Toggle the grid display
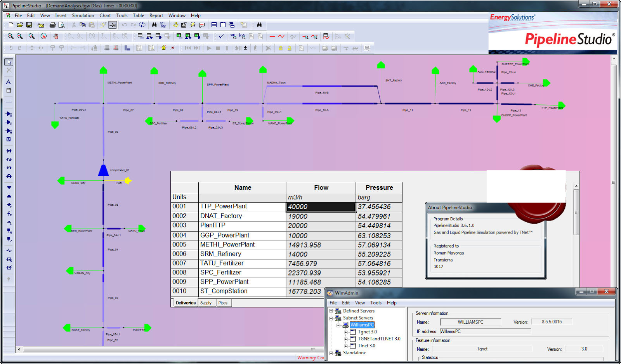This screenshot has width=621, height=364. pos(107,48)
